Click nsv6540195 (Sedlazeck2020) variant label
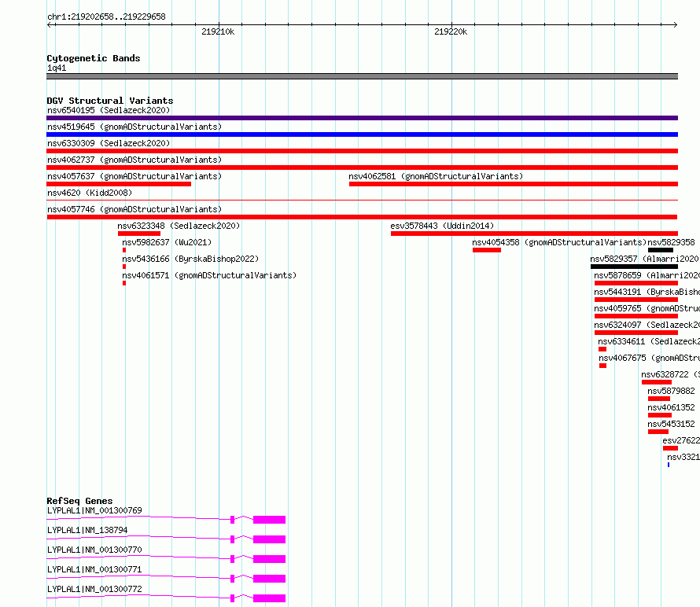This screenshot has height=607, width=700. click(x=109, y=110)
